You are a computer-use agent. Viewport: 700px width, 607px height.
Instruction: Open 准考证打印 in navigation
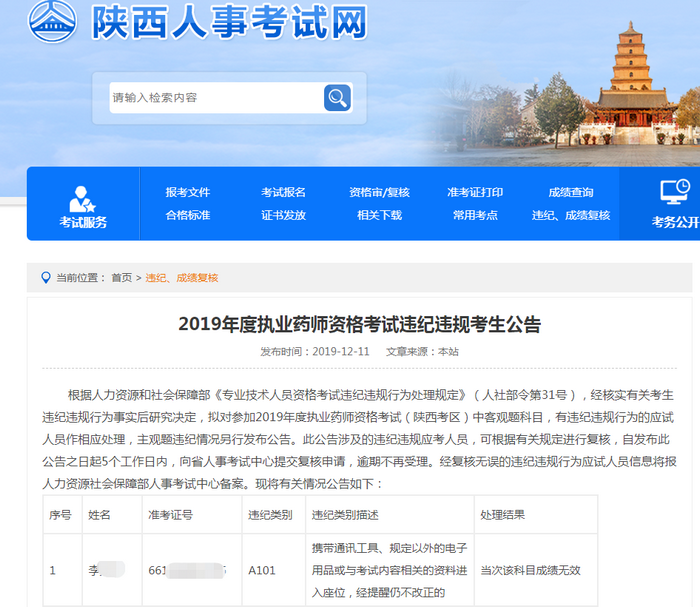(x=475, y=192)
